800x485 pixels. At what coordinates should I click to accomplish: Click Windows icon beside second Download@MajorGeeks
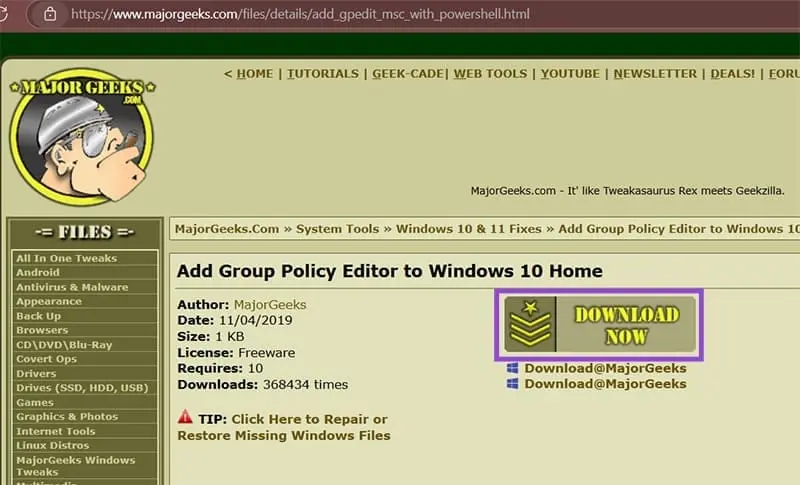(x=513, y=384)
